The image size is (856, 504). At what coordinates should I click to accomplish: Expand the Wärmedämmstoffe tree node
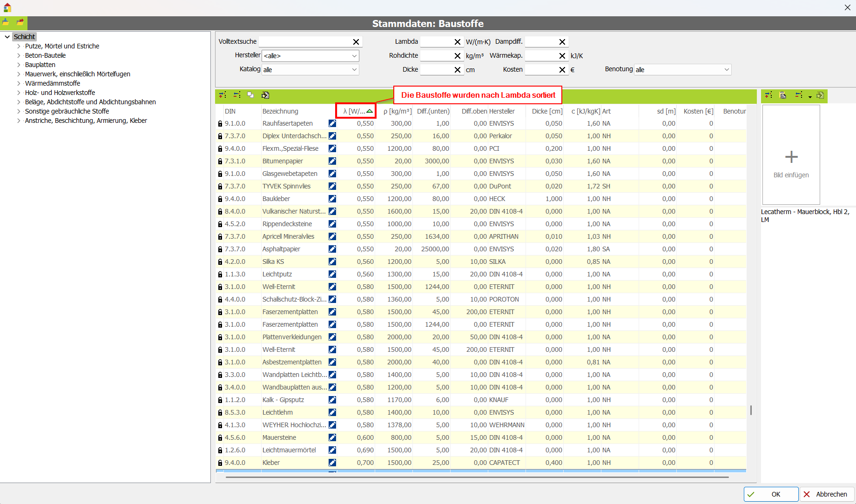19,83
